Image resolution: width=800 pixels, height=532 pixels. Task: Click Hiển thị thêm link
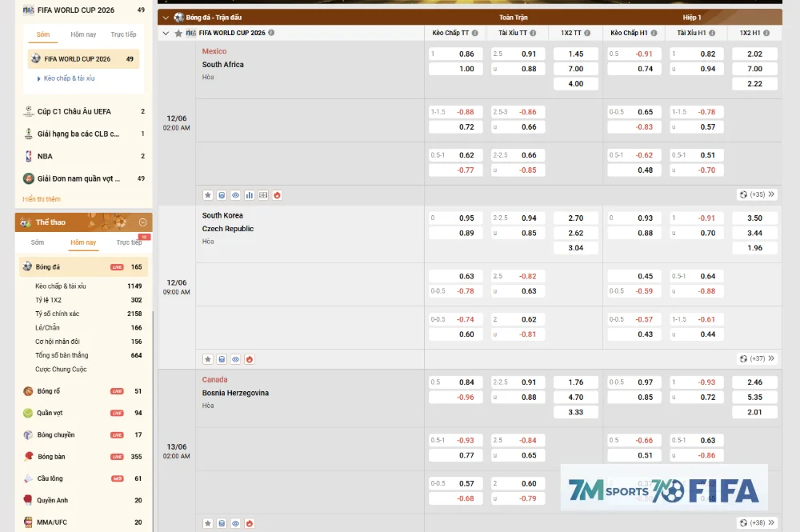click(42, 199)
